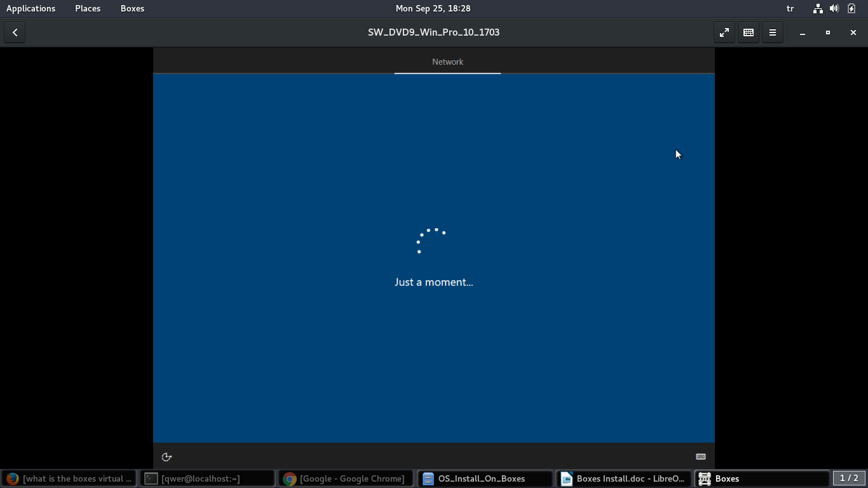Screen dimensions: 868x488
Task: Open the Applications menu
Action: pyautogui.click(x=31, y=8)
